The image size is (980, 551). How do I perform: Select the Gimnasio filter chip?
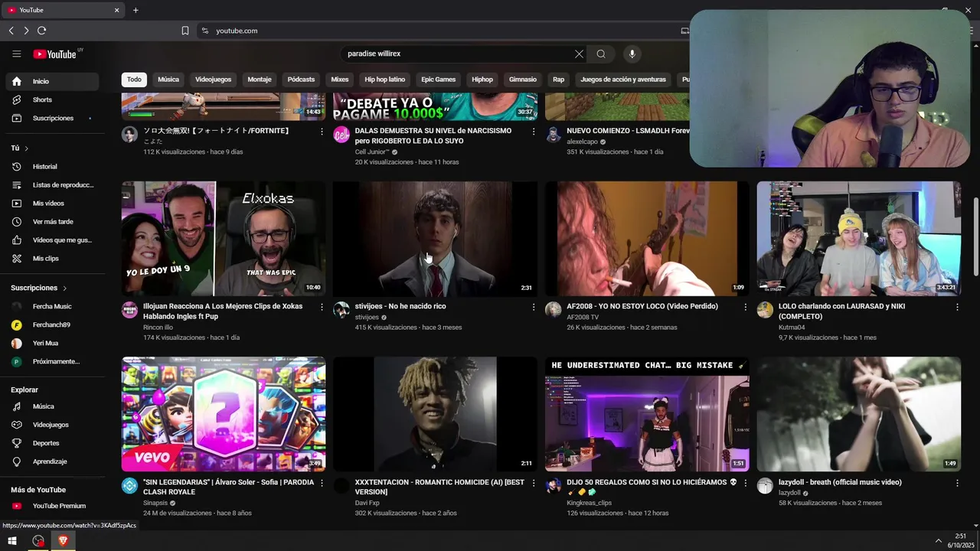[x=523, y=80]
